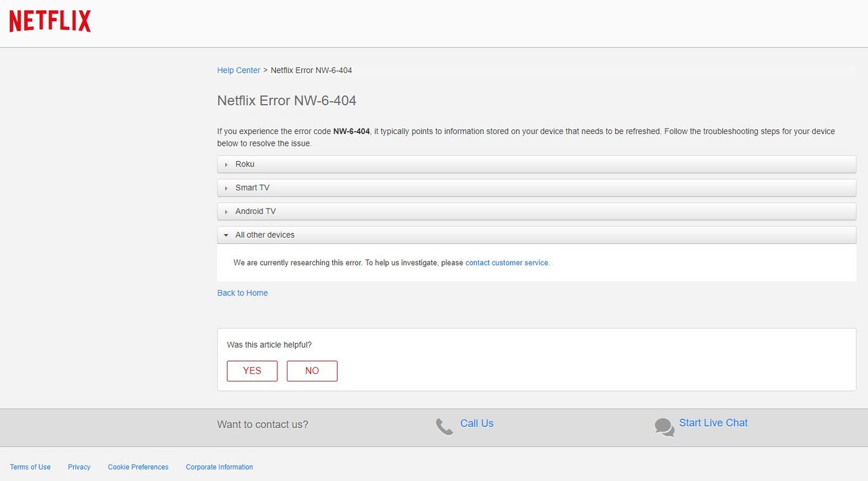The width and height of the screenshot is (868, 481).
Task: Answer NO to article helpful question
Action: pos(312,371)
